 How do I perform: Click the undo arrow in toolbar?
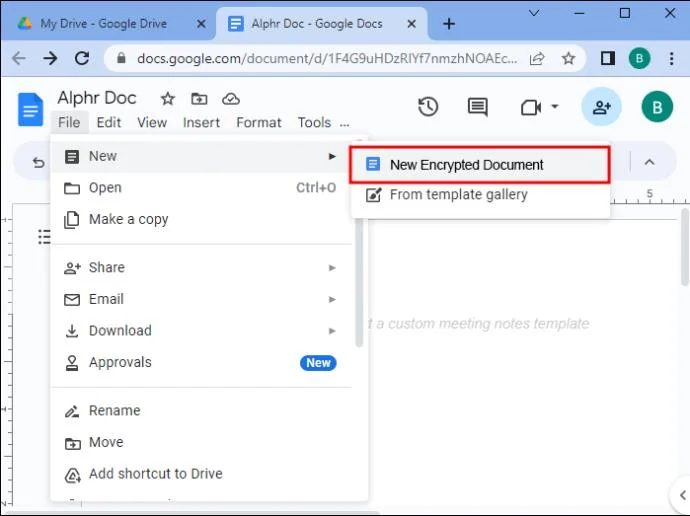39,162
